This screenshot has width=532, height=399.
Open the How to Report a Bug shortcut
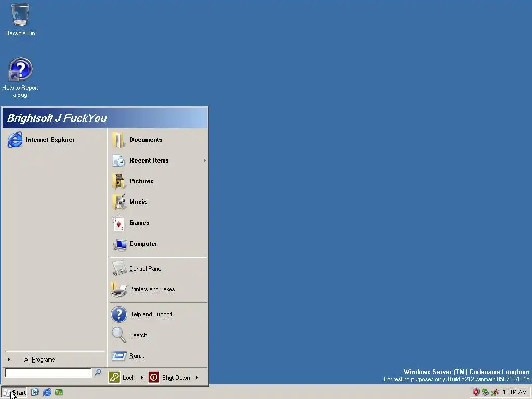click(20, 77)
